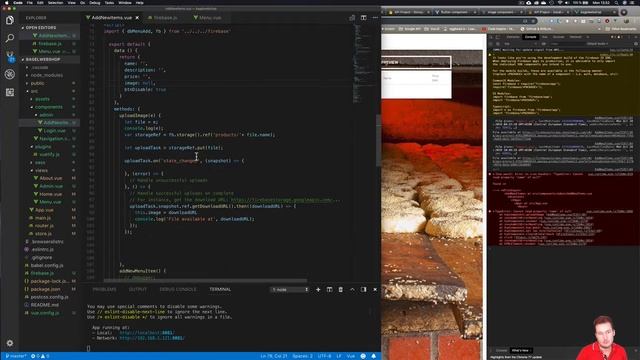Open Home.vue in the explorer
Image resolution: width=640 pixels, height=360 pixels.
click(51, 194)
